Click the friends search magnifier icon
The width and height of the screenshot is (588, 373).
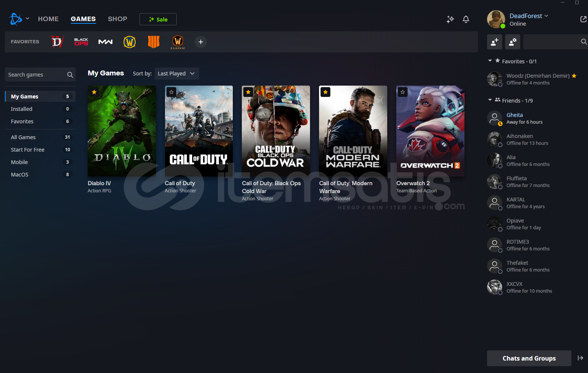584,42
